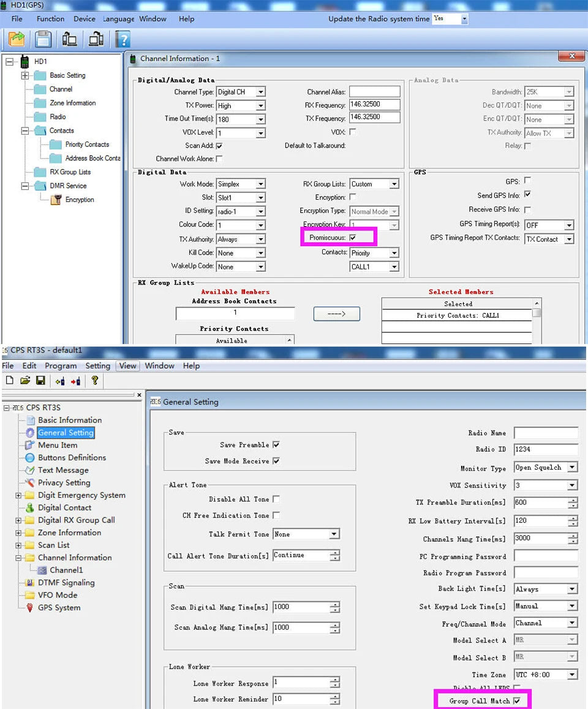588x709 pixels.
Task: Enable the Disable All Tone checkbox
Action: (276, 499)
